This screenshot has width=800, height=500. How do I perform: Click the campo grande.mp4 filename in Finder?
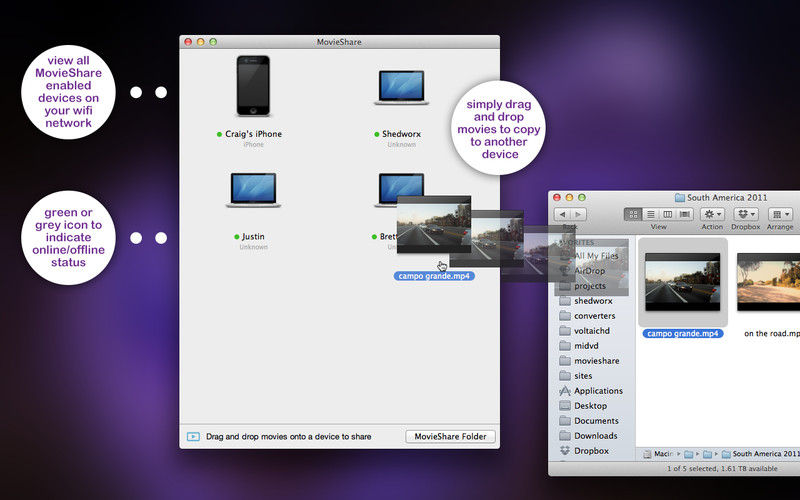coord(683,334)
